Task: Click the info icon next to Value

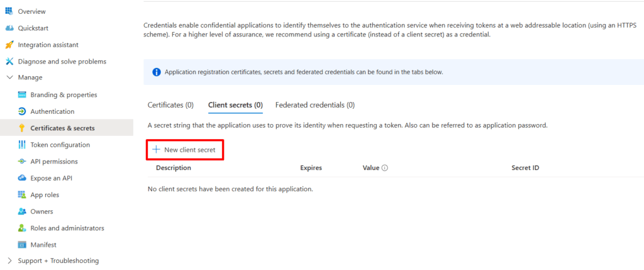Action: pyautogui.click(x=384, y=168)
